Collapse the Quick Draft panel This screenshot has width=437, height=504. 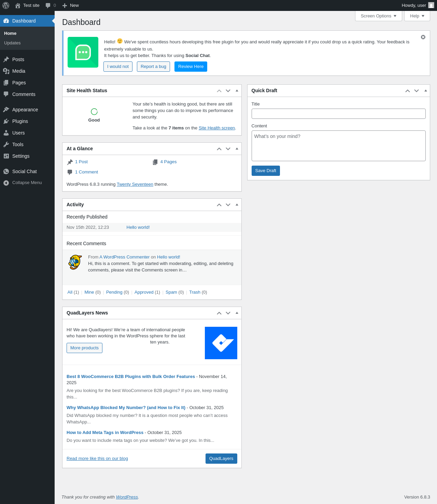pos(425,91)
